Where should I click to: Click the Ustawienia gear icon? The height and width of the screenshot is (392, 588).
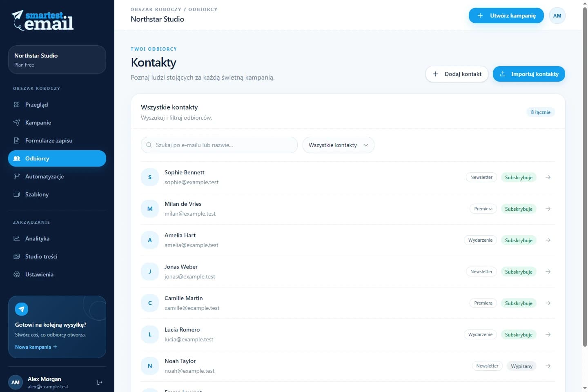(x=17, y=274)
